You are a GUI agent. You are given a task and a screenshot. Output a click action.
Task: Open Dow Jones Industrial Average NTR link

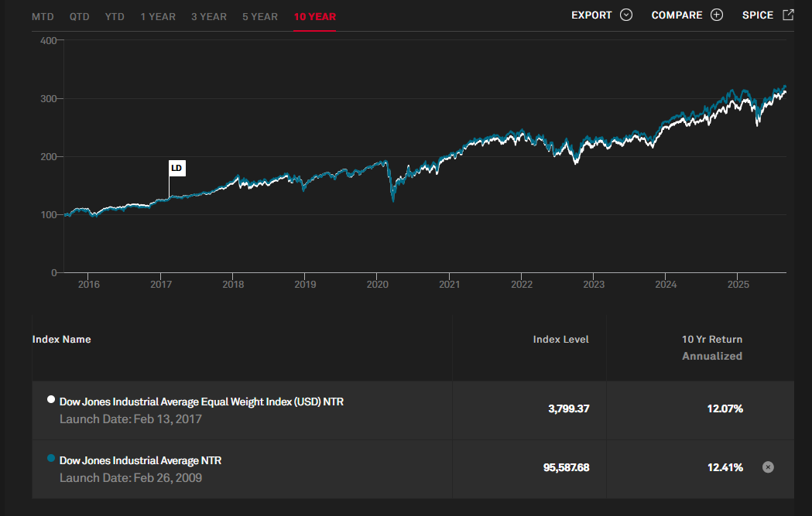pyautogui.click(x=140, y=460)
